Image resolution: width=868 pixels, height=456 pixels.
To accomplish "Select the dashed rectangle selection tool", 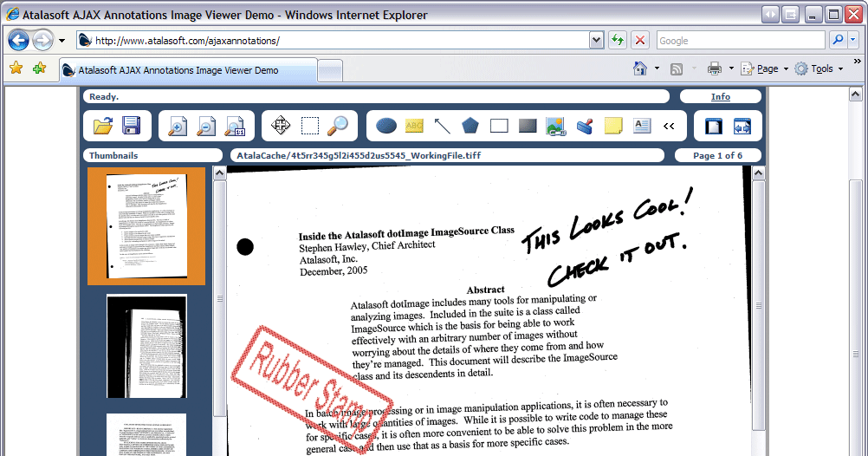I will coord(310,126).
